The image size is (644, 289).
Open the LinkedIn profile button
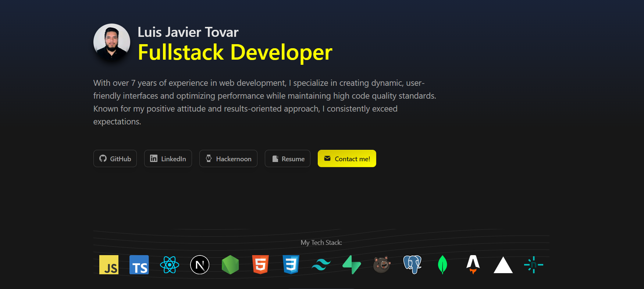168,159
